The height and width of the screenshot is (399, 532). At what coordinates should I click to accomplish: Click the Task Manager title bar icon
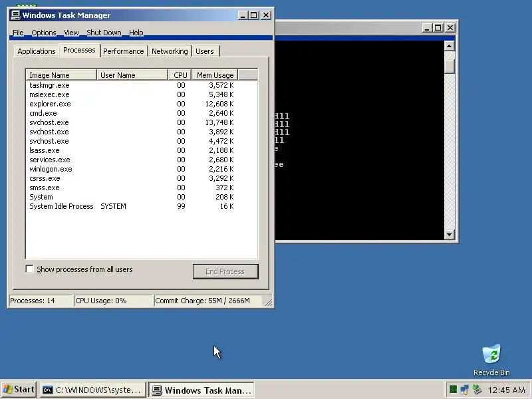(x=15, y=15)
